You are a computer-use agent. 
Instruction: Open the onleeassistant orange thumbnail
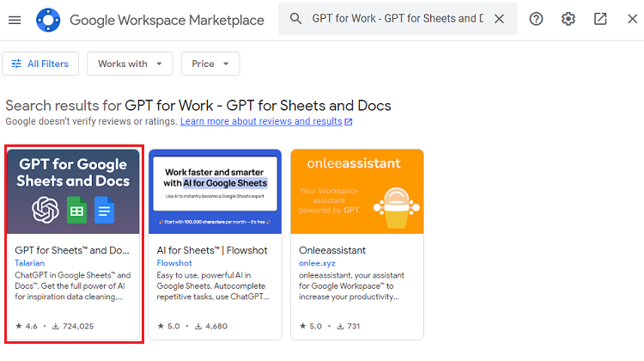(357, 192)
